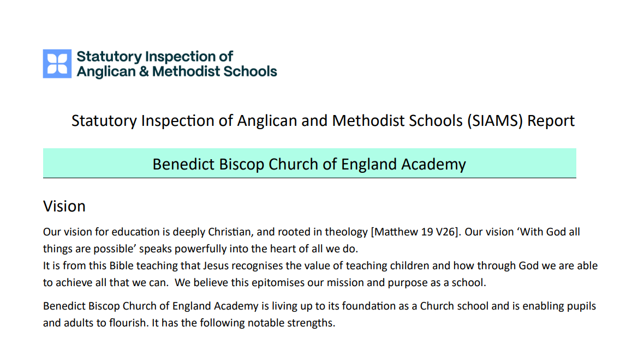
Task: Click the line starting "It is from this Bible"
Action: [320, 265]
